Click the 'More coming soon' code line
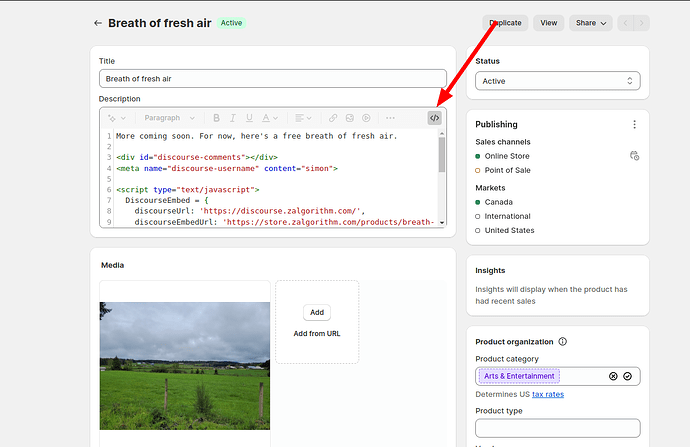The height and width of the screenshot is (447, 690). (257, 136)
